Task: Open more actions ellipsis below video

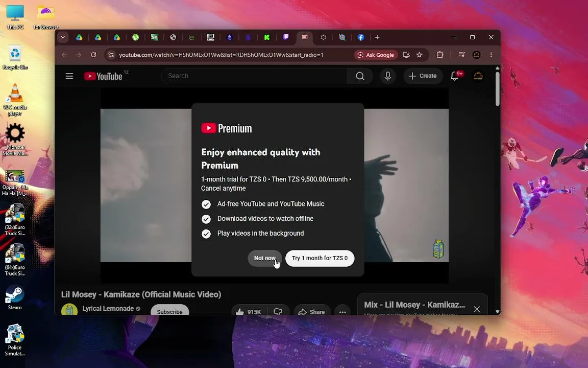Action: point(342,312)
